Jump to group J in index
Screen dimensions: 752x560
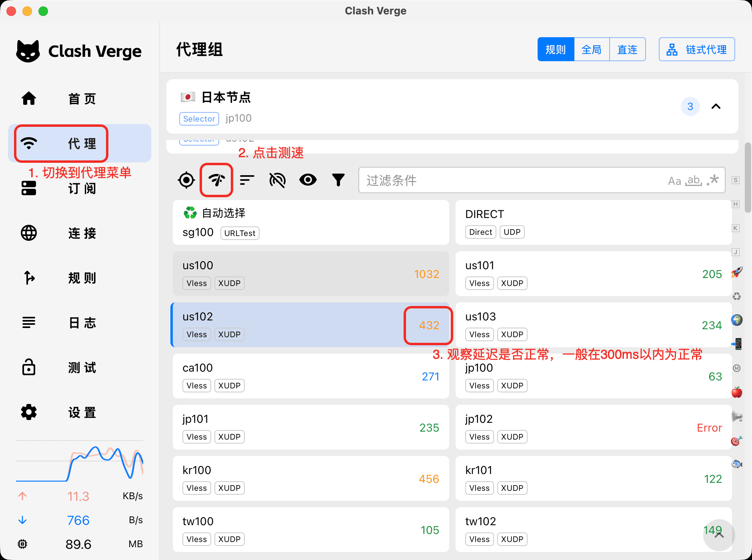point(736,252)
